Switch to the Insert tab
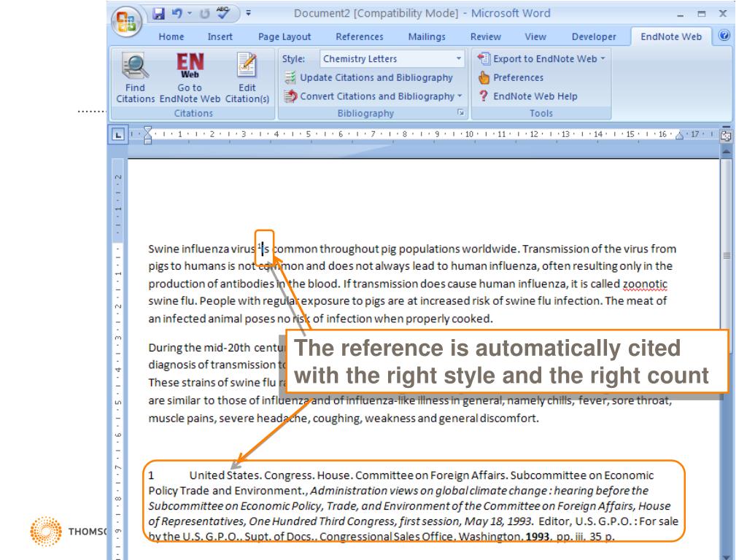Image resolution: width=747 pixels, height=560 pixels. point(220,36)
